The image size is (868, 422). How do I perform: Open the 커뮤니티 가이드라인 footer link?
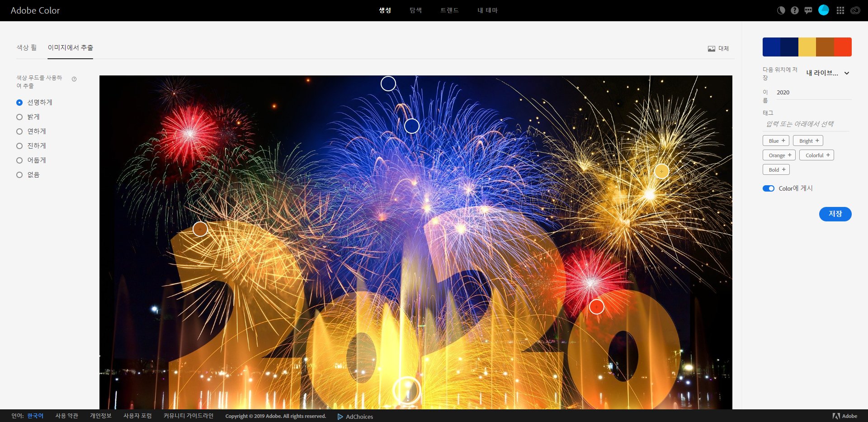pos(188,416)
